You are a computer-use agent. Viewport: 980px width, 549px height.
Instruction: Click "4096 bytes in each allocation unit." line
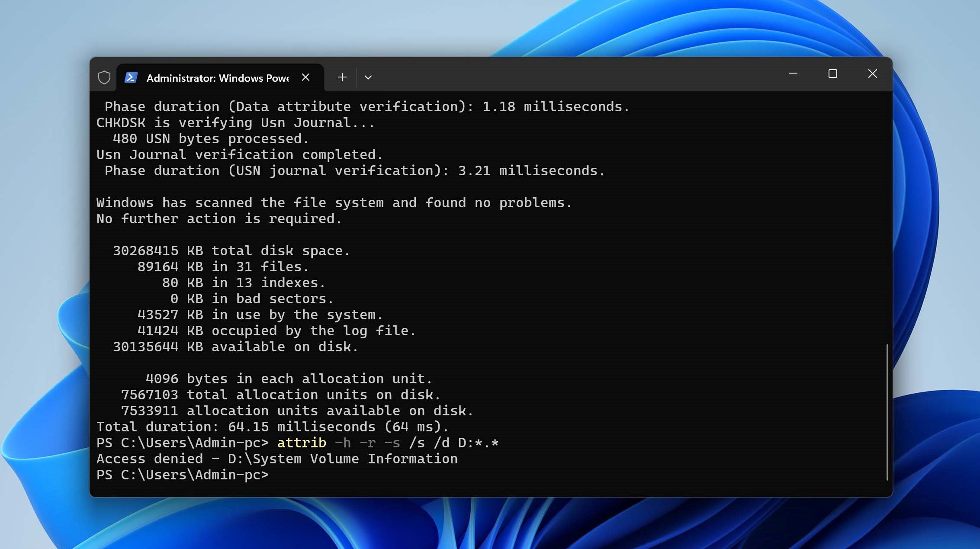(289, 379)
